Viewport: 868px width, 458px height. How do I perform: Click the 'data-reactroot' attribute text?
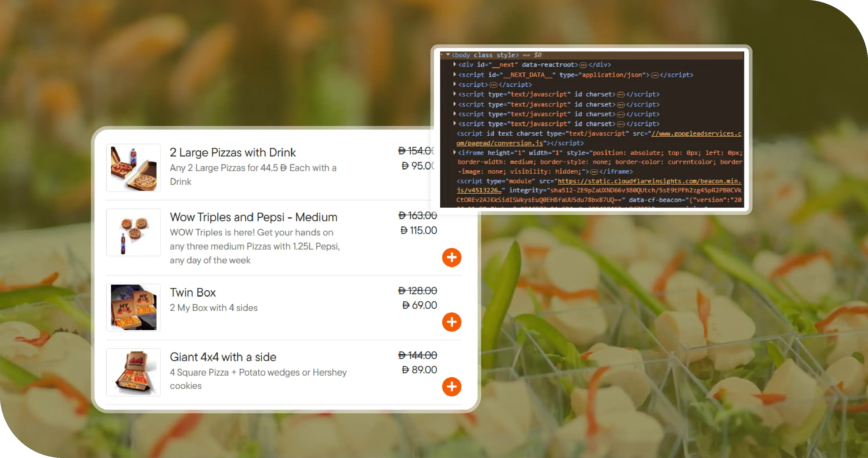click(548, 65)
